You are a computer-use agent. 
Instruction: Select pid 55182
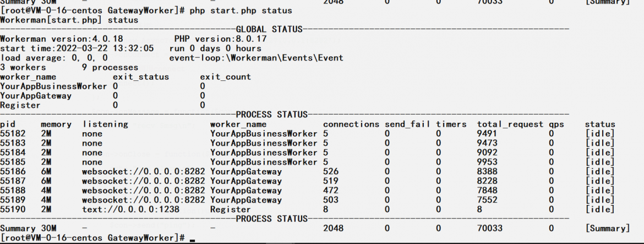click(x=13, y=133)
